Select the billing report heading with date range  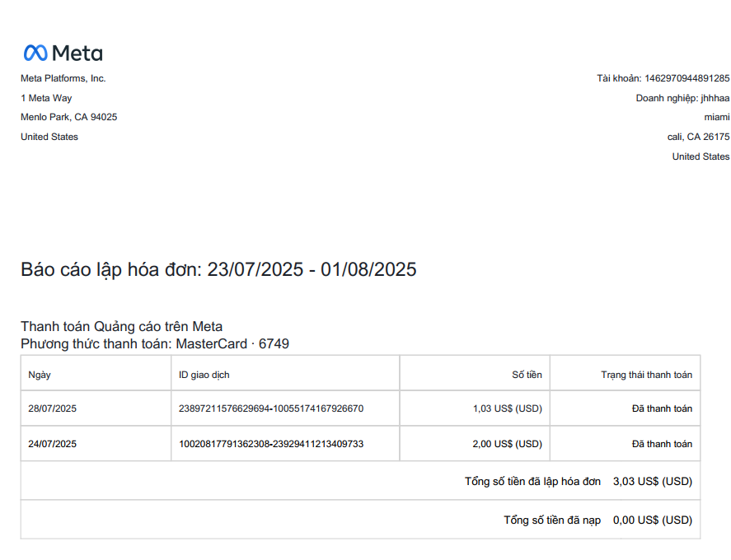click(218, 270)
